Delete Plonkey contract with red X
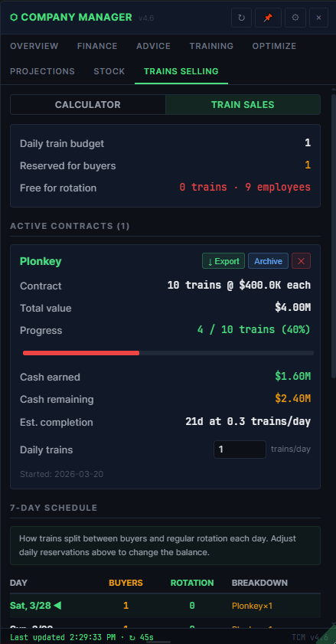 [x=301, y=261]
